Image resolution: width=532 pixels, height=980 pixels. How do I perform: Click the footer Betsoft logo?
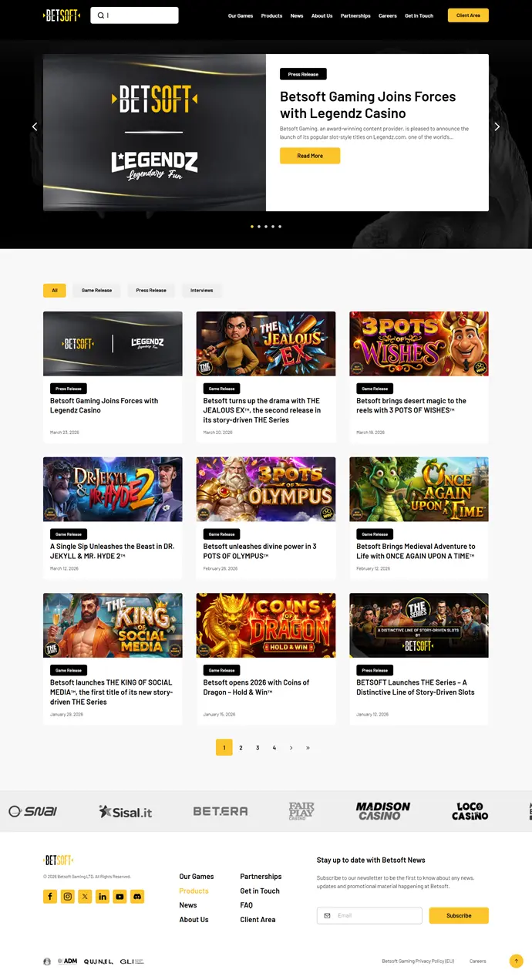coord(59,860)
